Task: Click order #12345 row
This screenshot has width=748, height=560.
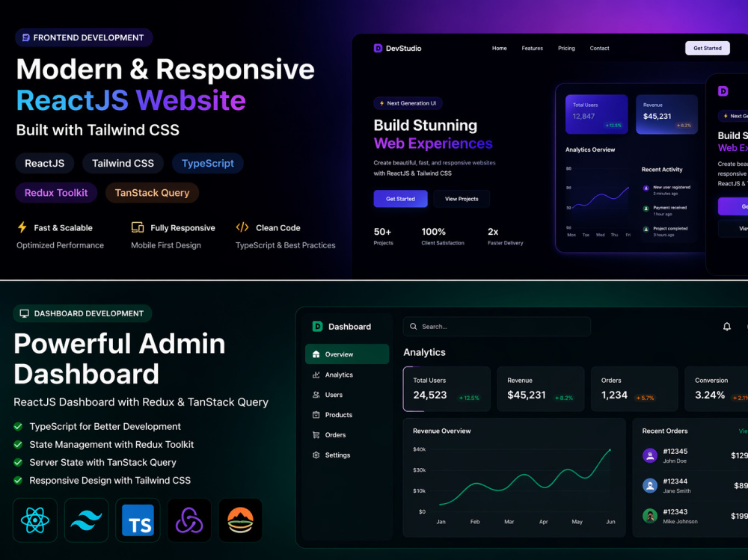Action: 695,455
